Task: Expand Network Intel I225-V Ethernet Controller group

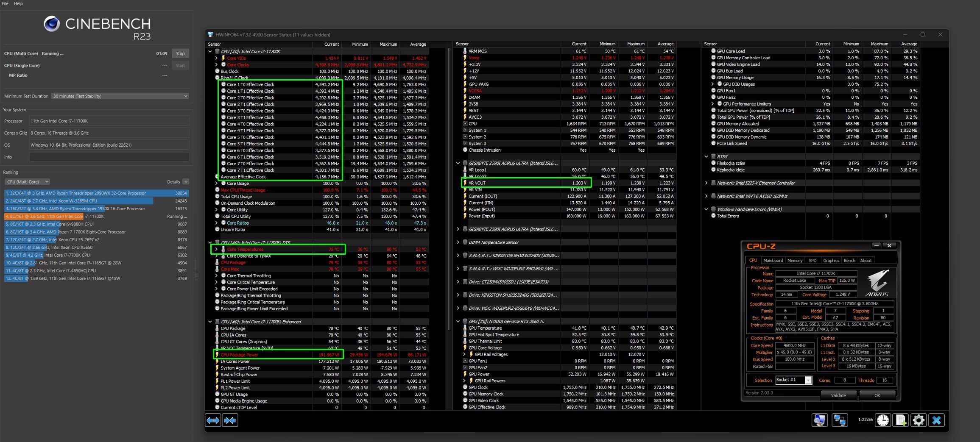Action: pyautogui.click(x=706, y=183)
